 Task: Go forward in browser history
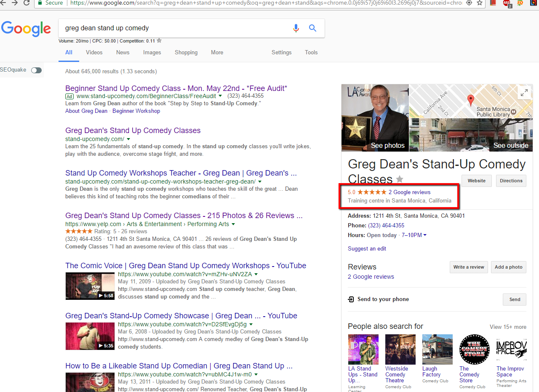click(x=14, y=3)
